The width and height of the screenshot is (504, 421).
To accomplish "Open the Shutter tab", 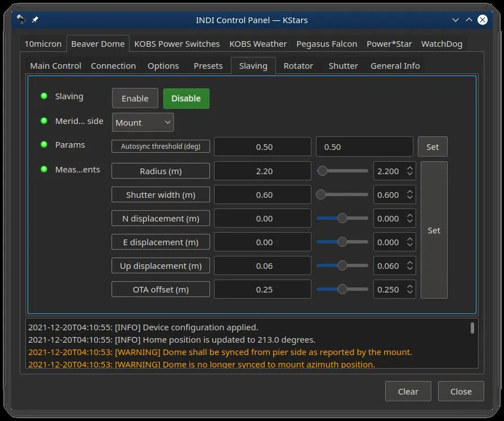I will click(343, 65).
